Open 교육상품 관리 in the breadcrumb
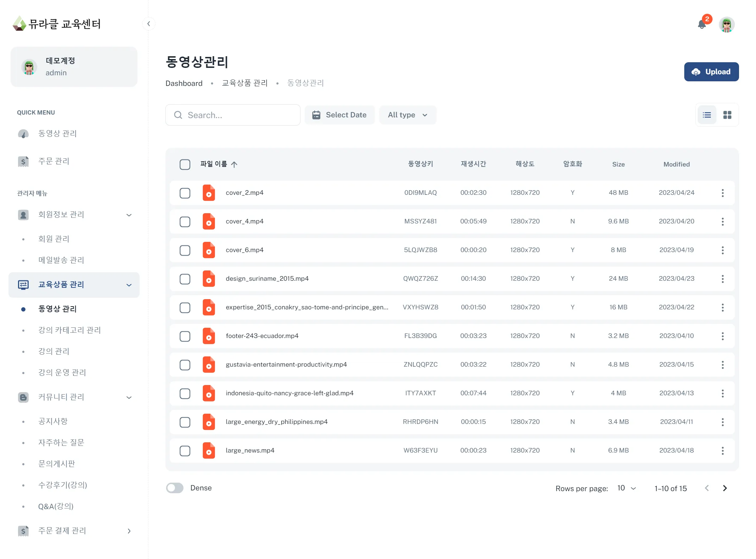756x559 pixels. click(x=245, y=83)
